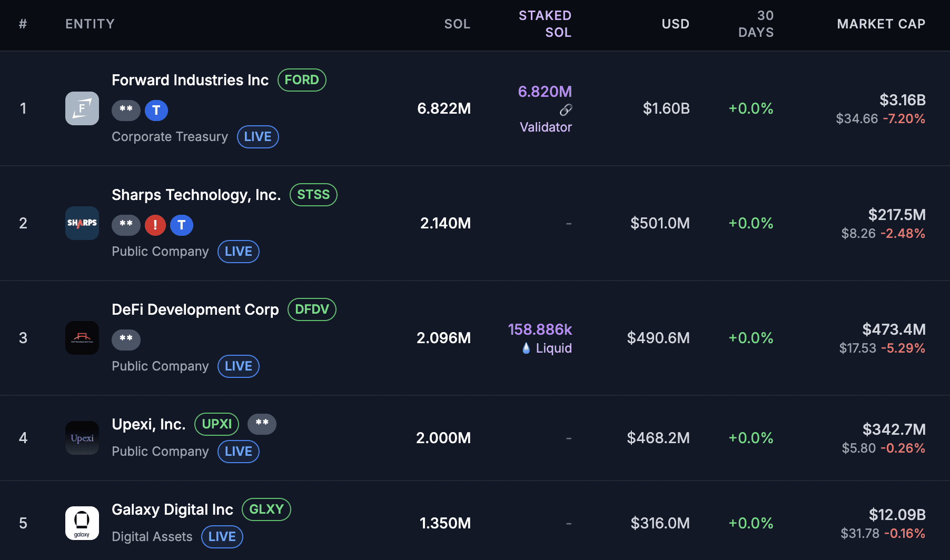The width and height of the screenshot is (950, 560).
Task: Click the LIVE badge for Galaxy Digital
Action: [x=222, y=537]
